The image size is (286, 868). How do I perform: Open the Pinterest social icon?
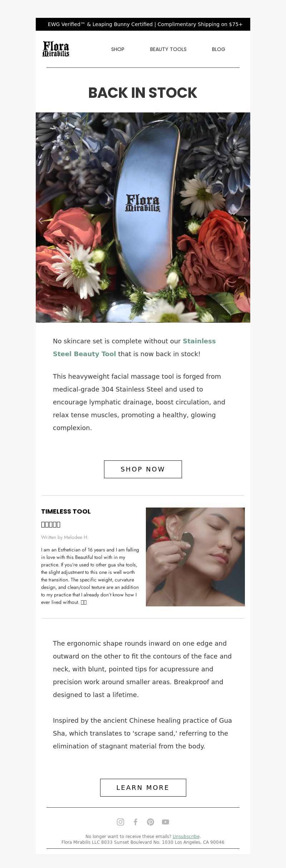coord(151,822)
